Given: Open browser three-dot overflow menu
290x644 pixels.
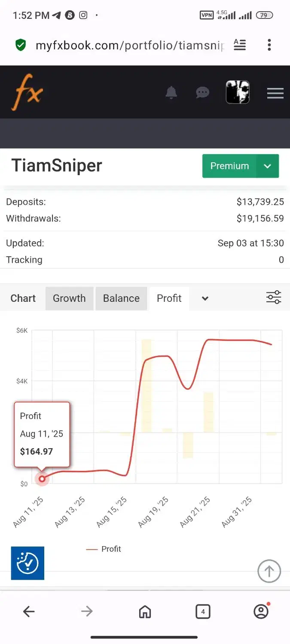Looking at the screenshot, I should coord(269,45).
